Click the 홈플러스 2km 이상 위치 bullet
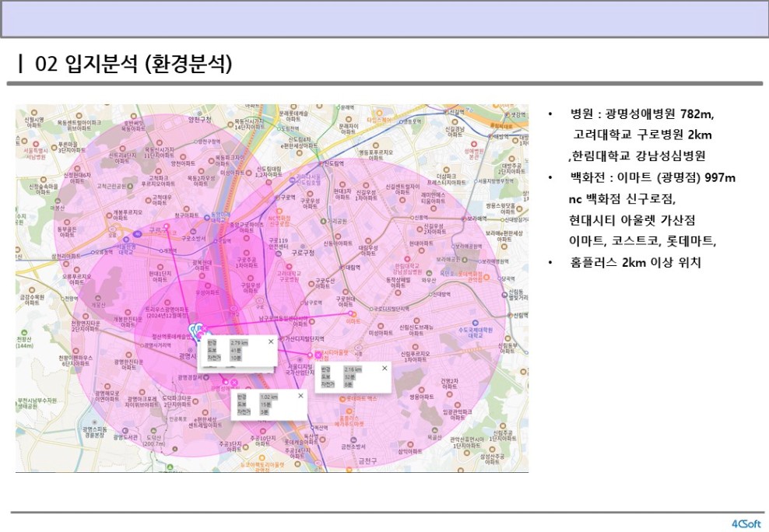Screen dimensions: 769x532 (x=636, y=263)
